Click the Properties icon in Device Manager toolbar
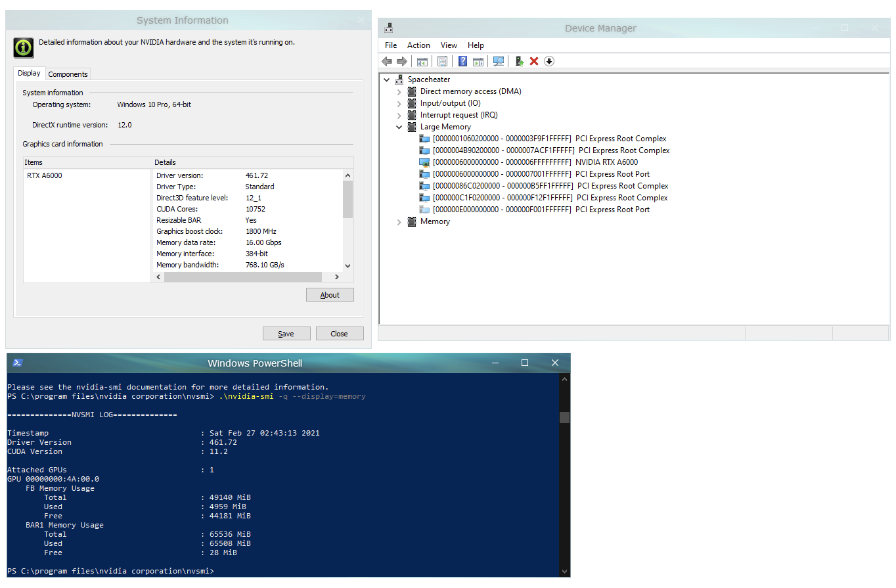 [443, 61]
